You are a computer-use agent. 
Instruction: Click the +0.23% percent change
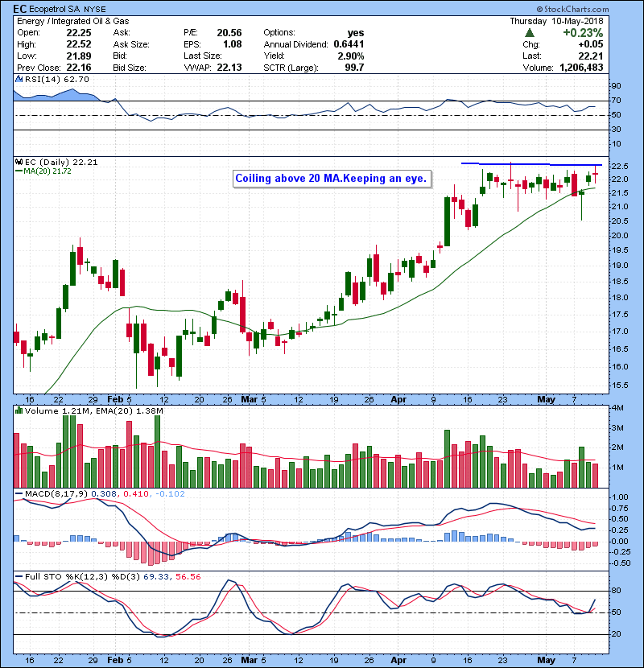(583, 33)
